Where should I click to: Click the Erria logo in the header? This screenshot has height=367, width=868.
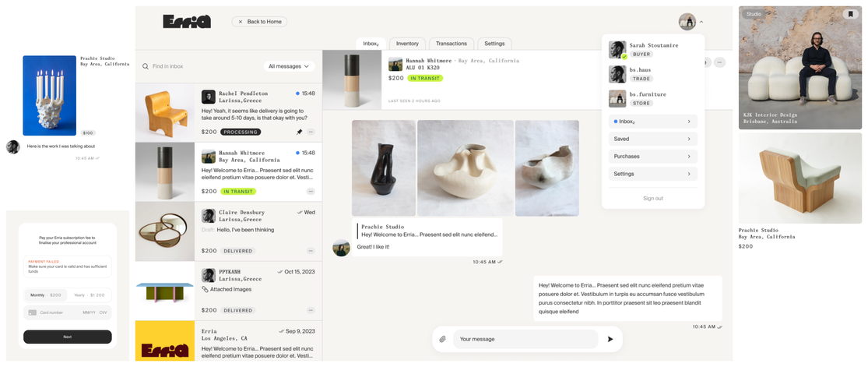tap(187, 22)
